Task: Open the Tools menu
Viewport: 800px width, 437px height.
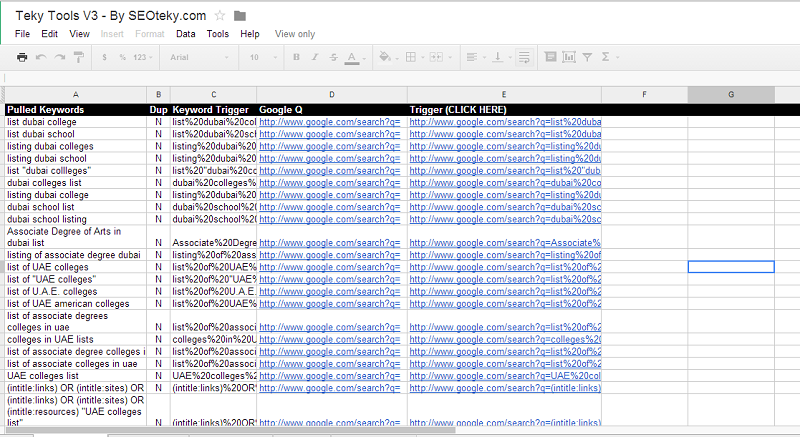Action: click(217, 34)
